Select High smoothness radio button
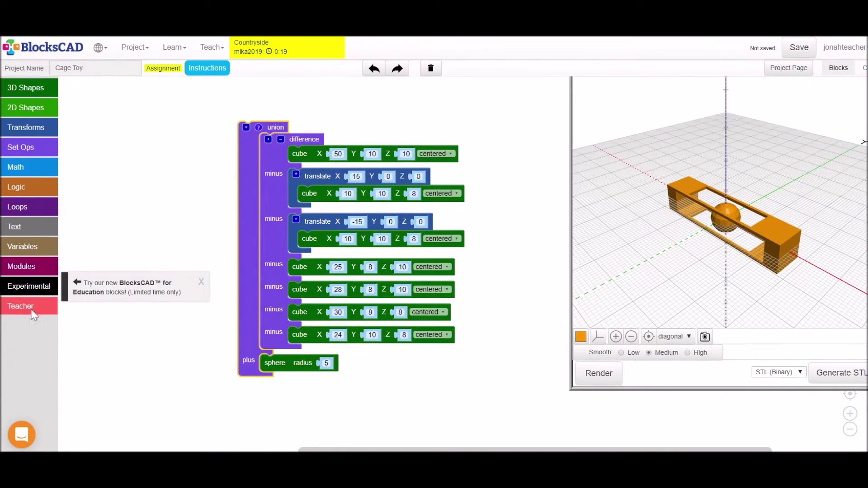868x488 pixels. tap(688, 352)
